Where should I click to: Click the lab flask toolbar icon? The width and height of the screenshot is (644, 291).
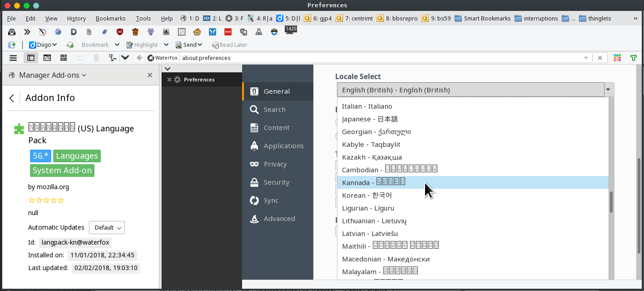(x=259, y=32)
